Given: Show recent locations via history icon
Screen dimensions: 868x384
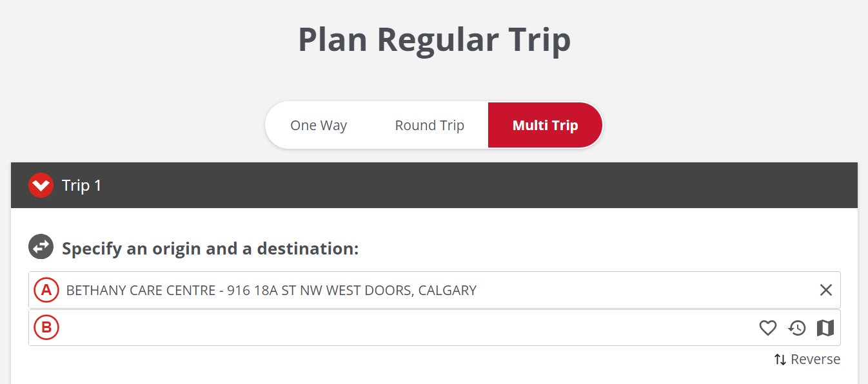Looking at the screenshot, I should (x=797, y=328).
